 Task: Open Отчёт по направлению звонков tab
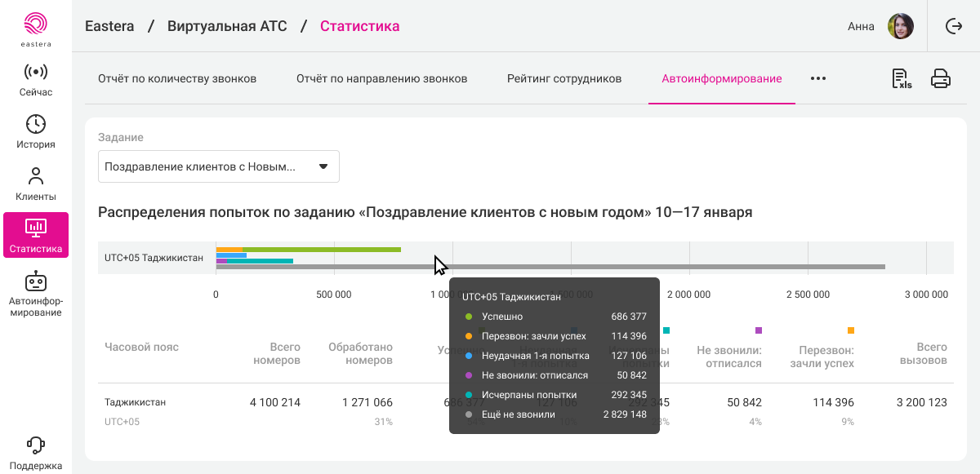[x=381, y=79]
